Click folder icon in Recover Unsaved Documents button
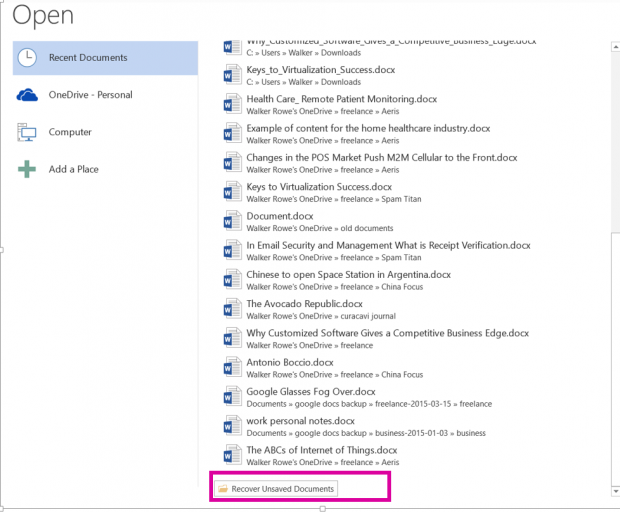The image size is (620, 512). click(223, 488)
